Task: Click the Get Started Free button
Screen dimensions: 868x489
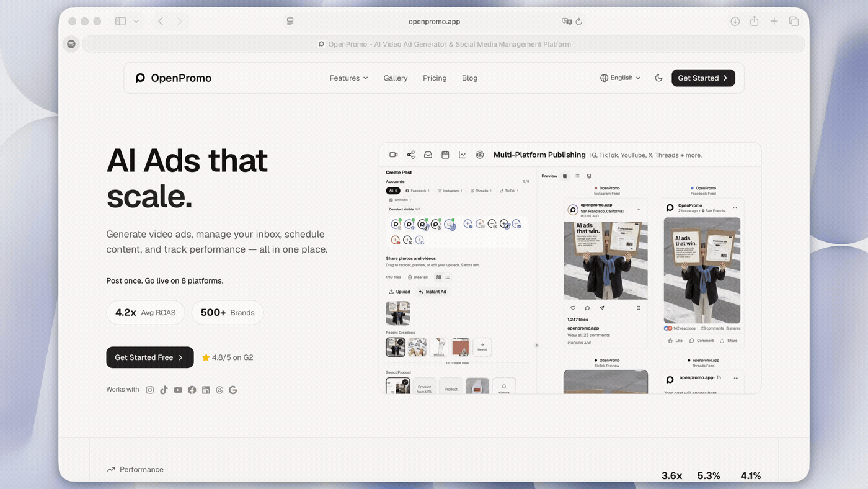Action: 149,357
